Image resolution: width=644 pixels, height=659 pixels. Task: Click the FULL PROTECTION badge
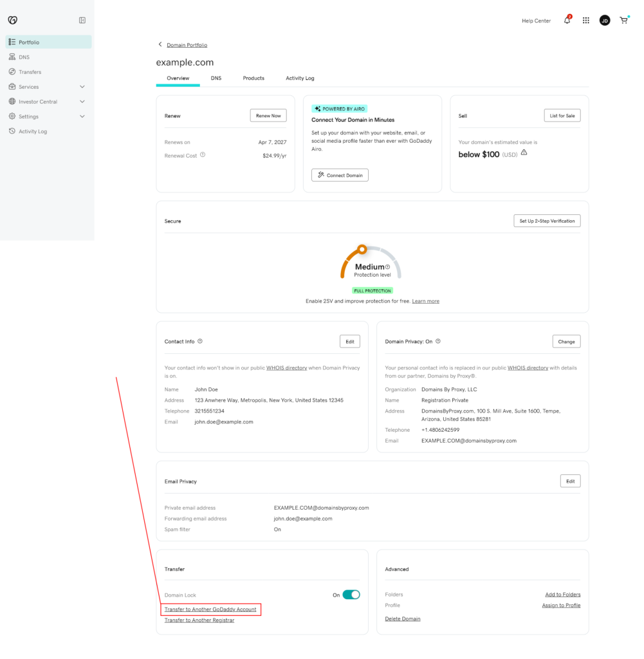[373, 291]
